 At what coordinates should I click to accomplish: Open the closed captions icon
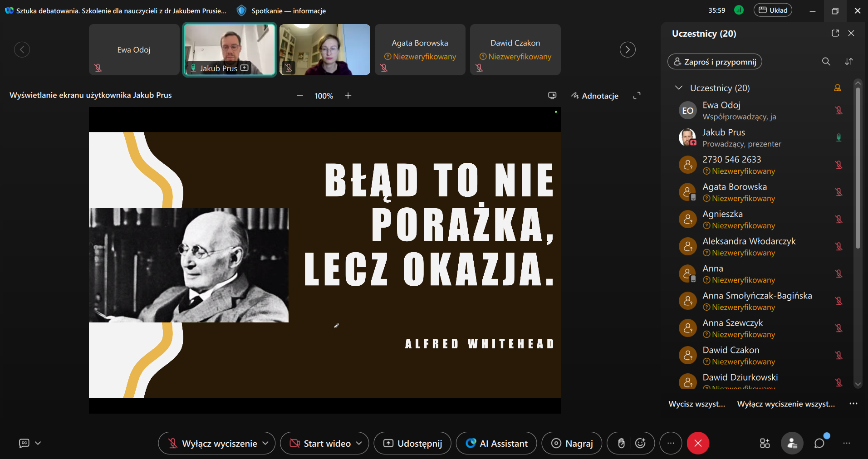(24, 443)
